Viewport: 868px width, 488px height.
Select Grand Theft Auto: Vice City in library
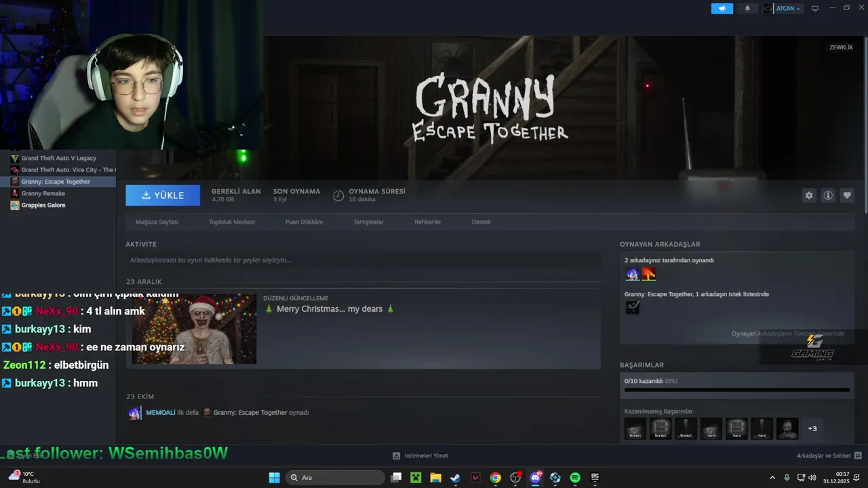[x=62, y=169]
